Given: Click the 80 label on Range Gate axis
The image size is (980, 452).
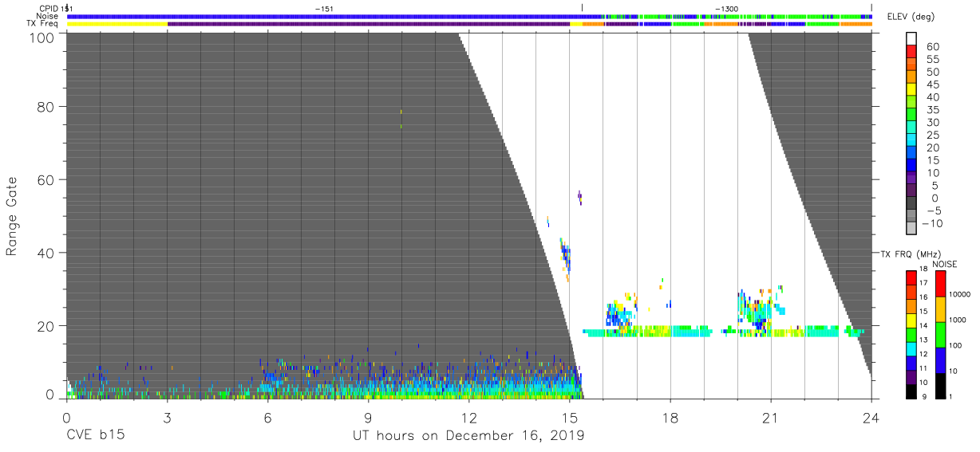Looking at the screenshot, I should tap(45, 106).
